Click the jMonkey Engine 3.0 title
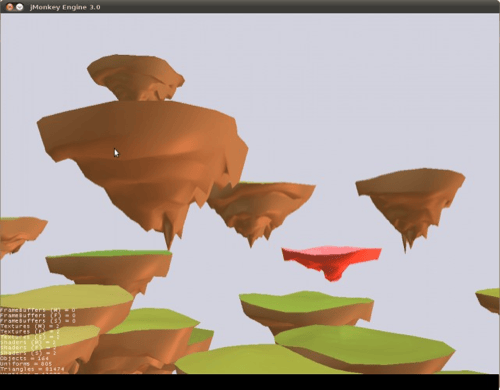 [x=65, y=7]
